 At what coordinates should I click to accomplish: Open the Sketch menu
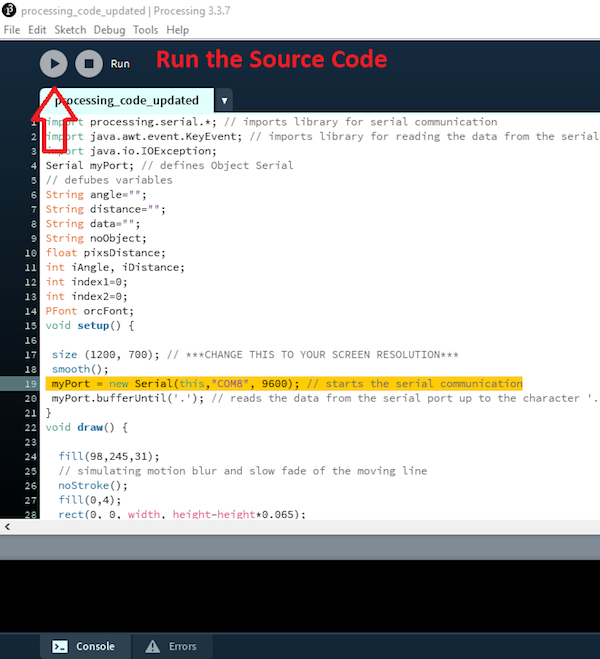pos(70,30)
